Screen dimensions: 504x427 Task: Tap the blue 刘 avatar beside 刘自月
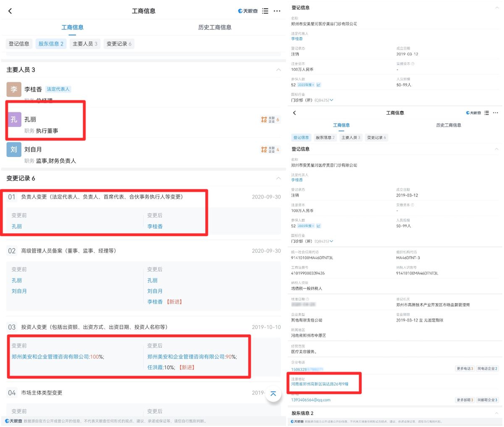point(14,149)
